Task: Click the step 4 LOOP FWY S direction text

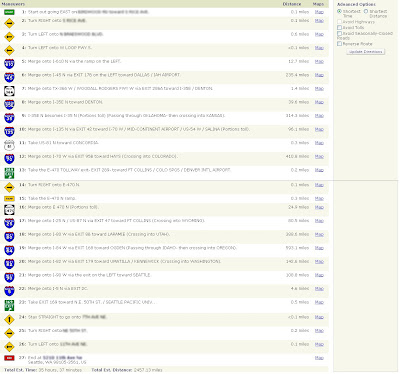Action: tap(59, 48)
